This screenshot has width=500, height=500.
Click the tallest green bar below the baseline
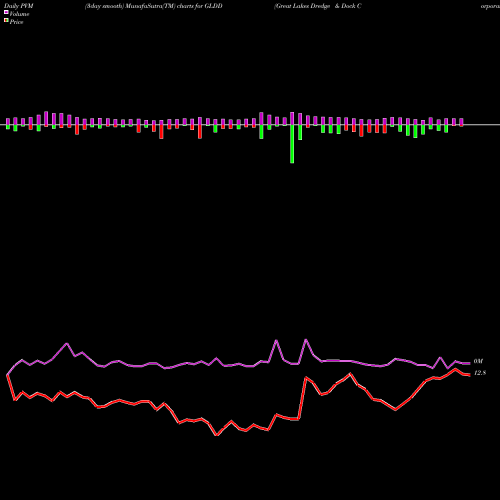pos(292,144)
